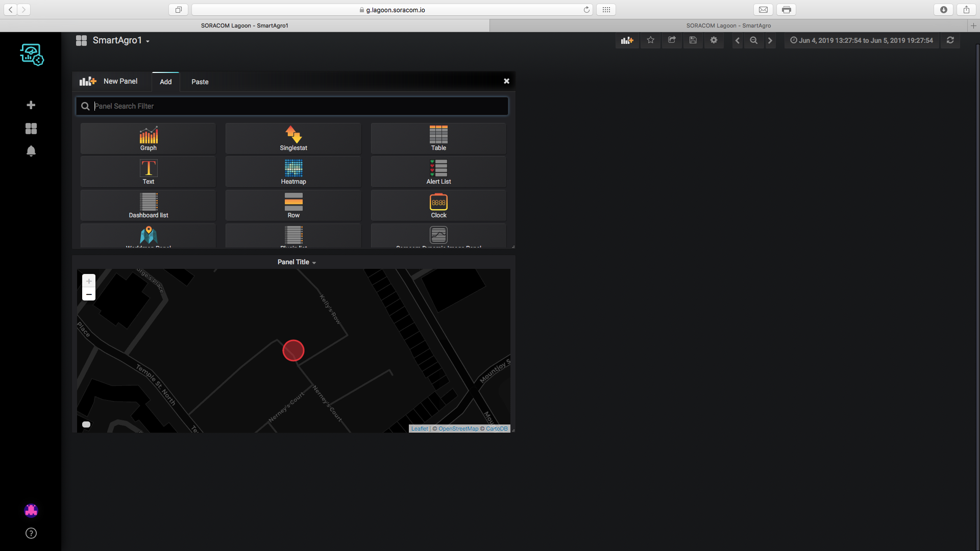
Task: Select the Graph panel type
Action: coord(148,138)
